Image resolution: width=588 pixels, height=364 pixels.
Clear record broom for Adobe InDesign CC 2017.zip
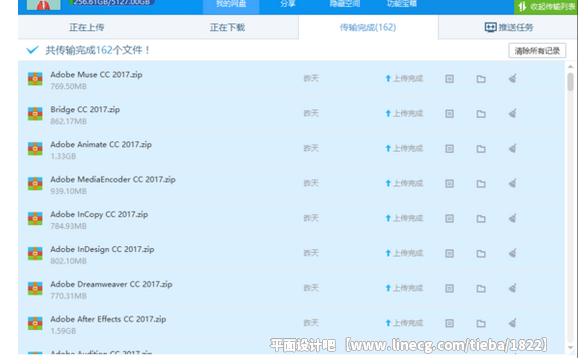tap(512, 253)
